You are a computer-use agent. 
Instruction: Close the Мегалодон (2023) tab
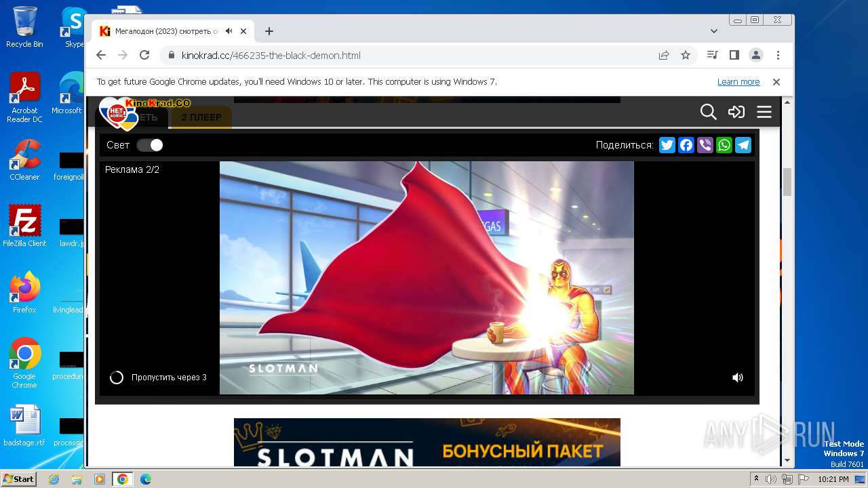click(243, 31)
